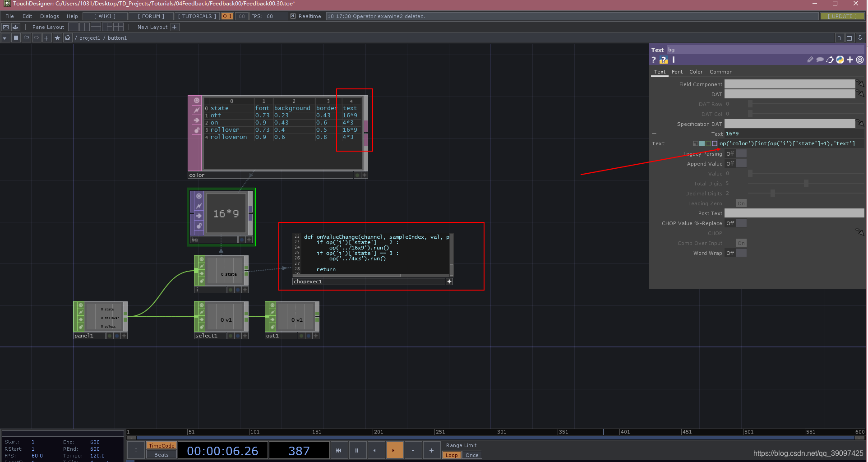Click the info icon beside the help icons
The image size is (868, 462).
click(674, 60)
